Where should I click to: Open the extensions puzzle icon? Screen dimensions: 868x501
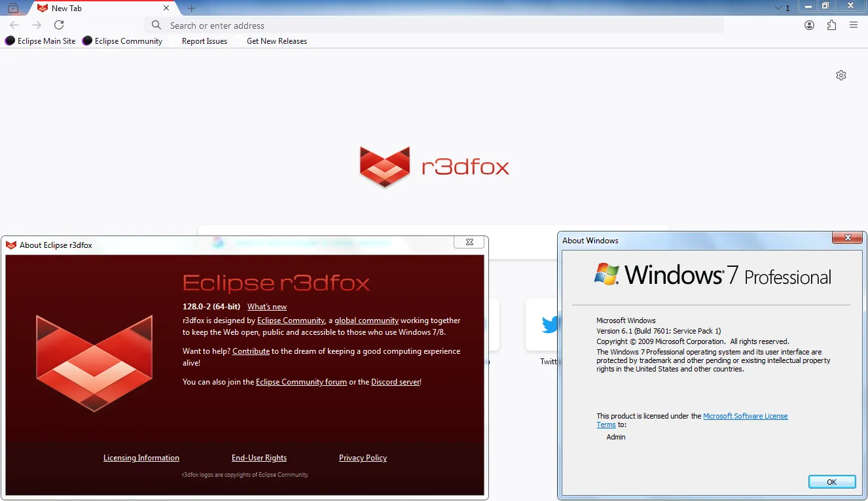[x=831, y=25]
